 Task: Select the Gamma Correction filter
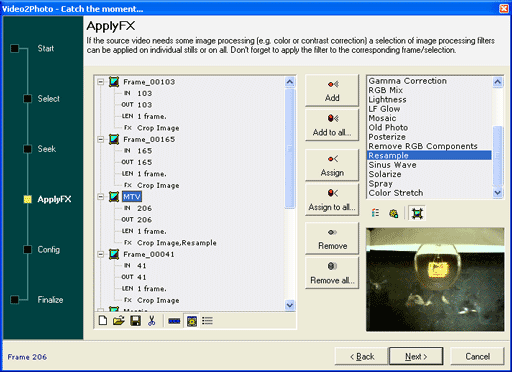[x=429, y=81]
